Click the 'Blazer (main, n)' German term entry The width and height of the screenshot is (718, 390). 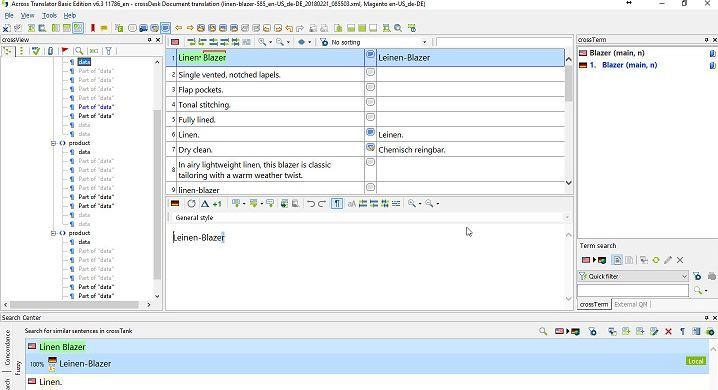629,65
